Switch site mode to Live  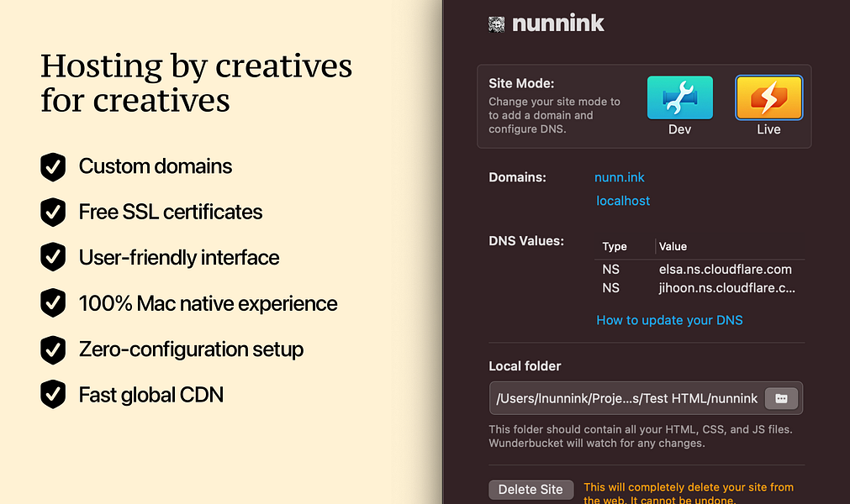pyautogui.click(x=768, y=97)
